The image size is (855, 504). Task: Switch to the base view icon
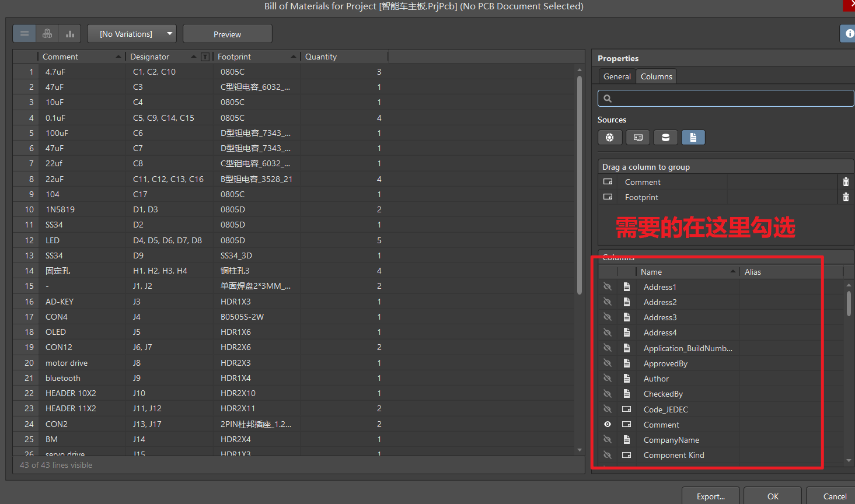(47, 34)
